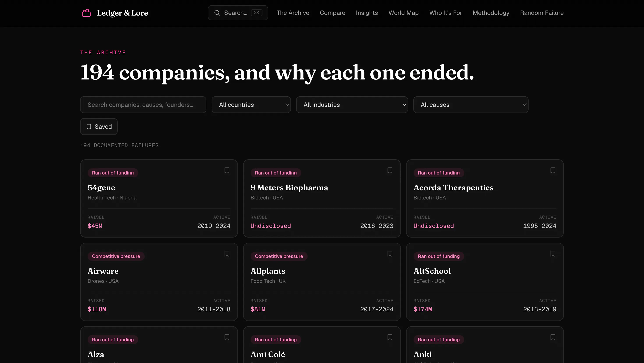Viewport: 644px width, 363px height.
Task: Bookmark the Allplants card
Action: point(390,254)
